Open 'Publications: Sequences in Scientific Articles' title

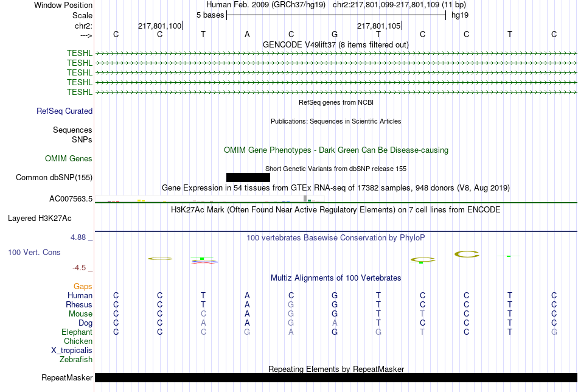click(x=336, y=121)
